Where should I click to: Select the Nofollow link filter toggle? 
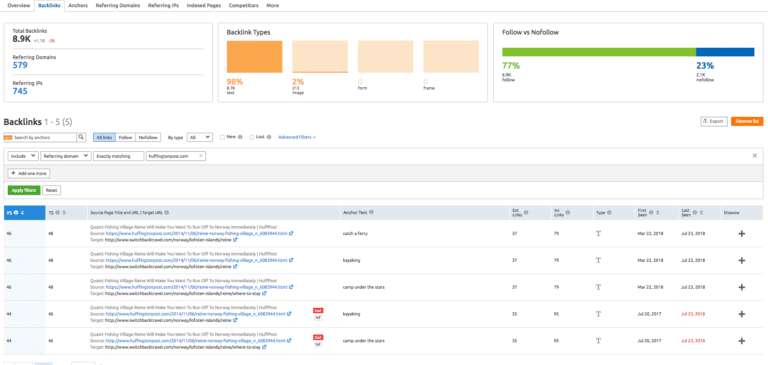(x=148, y=138)
